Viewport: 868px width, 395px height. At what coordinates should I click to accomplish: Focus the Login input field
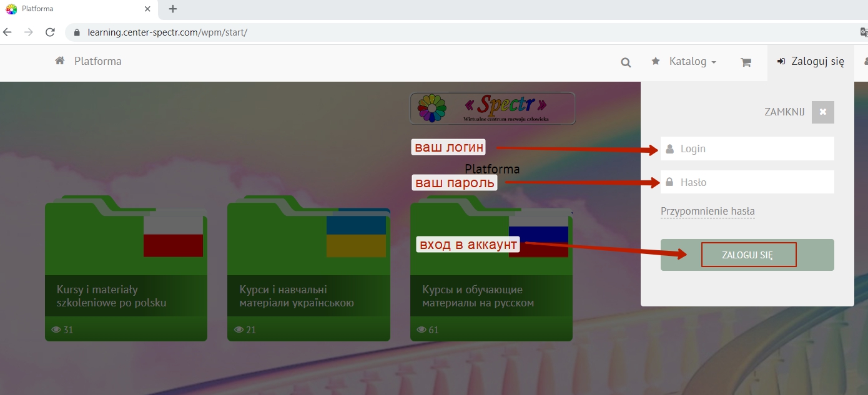(747, 149)
